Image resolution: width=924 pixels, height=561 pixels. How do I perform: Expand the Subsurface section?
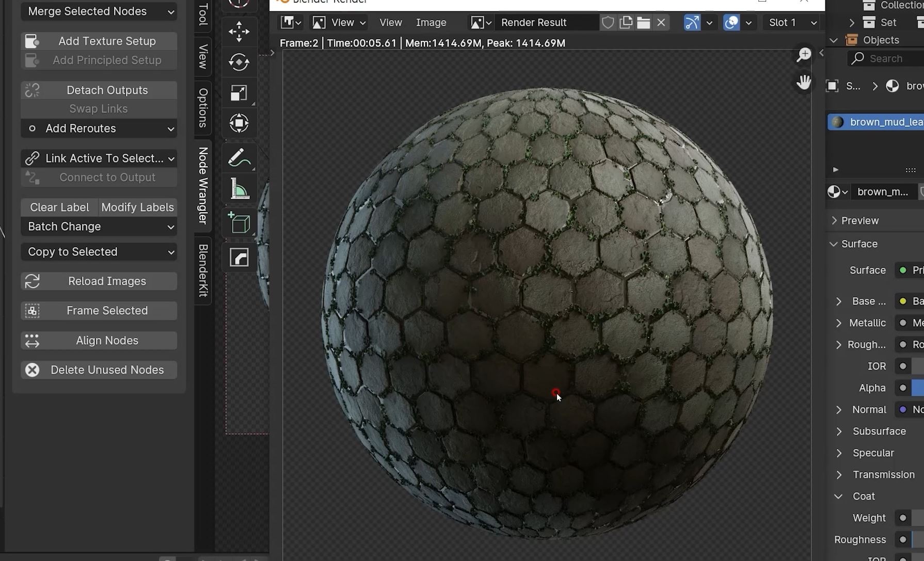pos(839,431)
